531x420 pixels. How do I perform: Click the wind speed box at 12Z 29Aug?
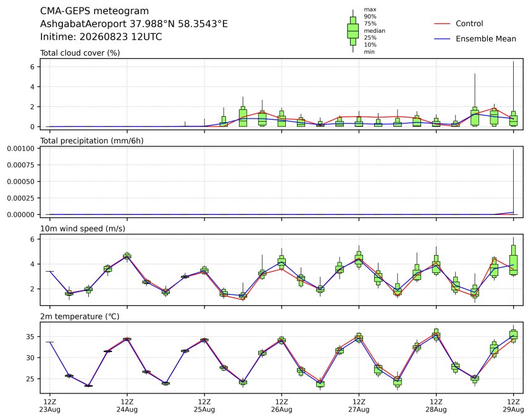click(x=513, y=260)
